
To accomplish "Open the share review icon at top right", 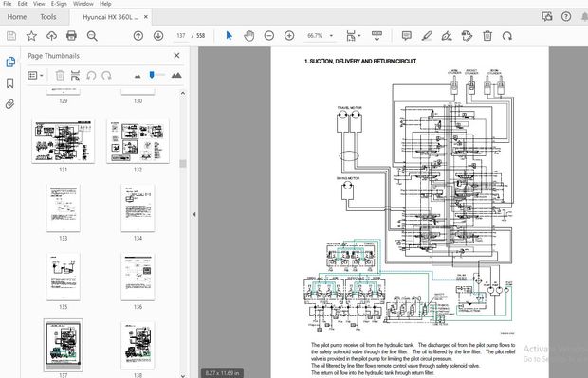I will 547,16.
